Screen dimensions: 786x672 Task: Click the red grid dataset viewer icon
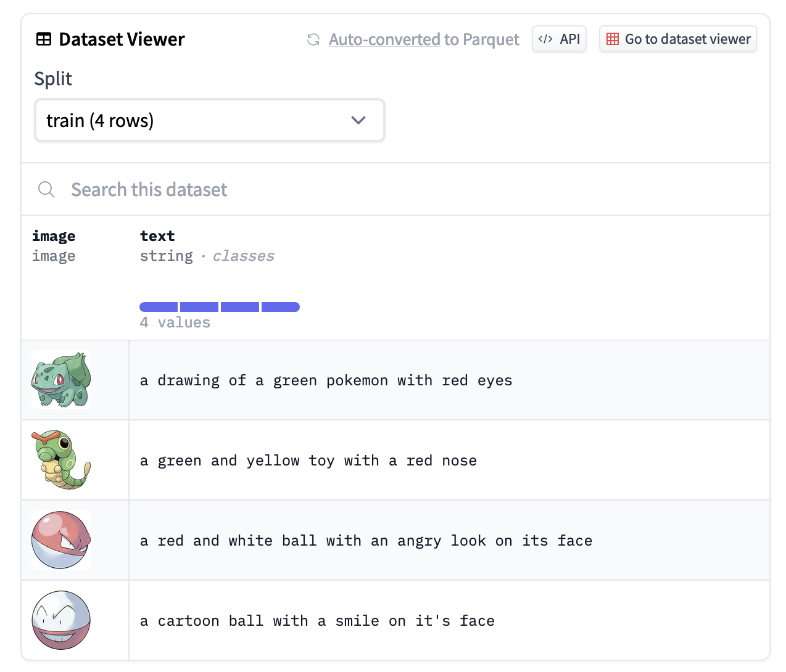613,39
